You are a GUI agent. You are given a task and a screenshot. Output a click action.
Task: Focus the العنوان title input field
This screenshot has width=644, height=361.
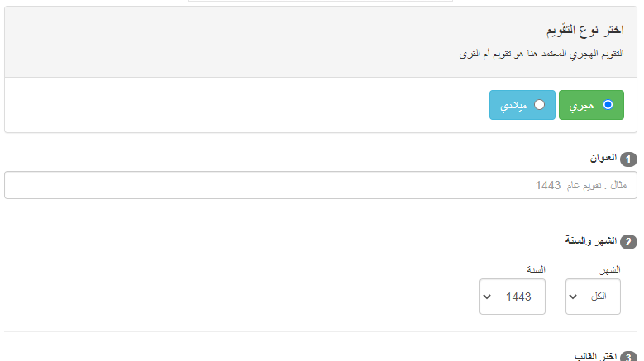click(321, 185)
